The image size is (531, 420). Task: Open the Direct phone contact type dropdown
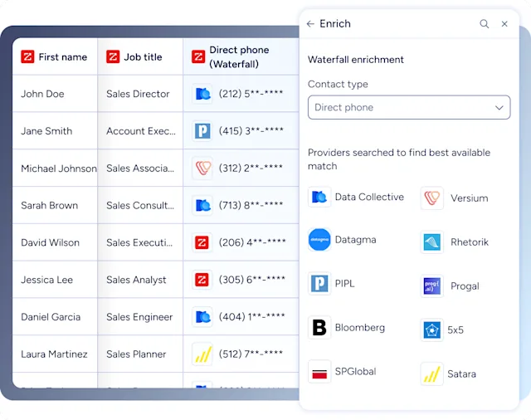pyautogui.click(x=409, y=107)
